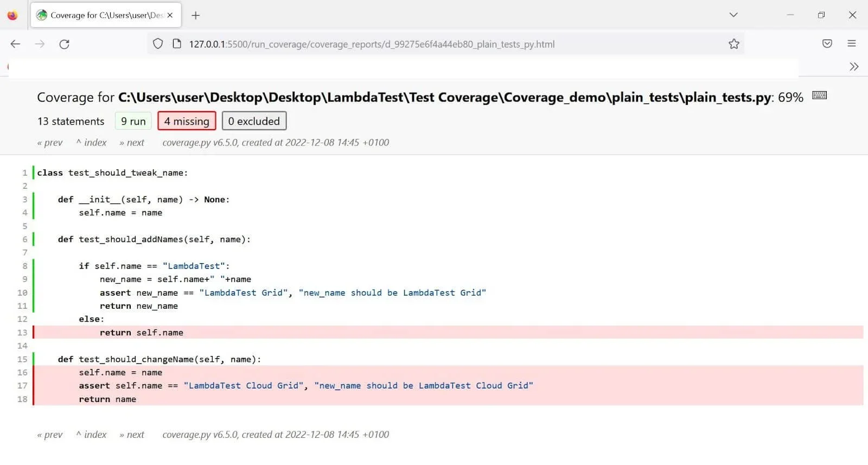The width and height of the screenshot is (868, 465).
Task: Toggle the '9 run' lines filter
Action: [133, 121]
